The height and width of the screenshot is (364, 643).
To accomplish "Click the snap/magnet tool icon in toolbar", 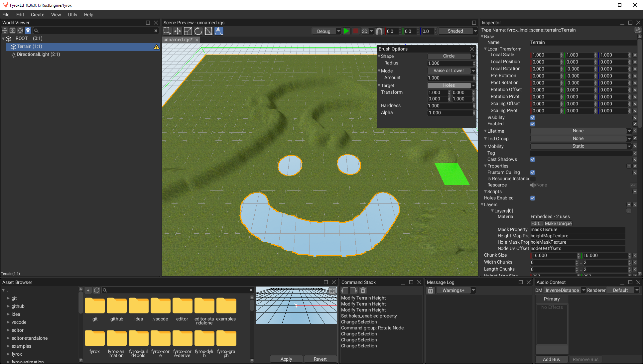I will 379,31.
